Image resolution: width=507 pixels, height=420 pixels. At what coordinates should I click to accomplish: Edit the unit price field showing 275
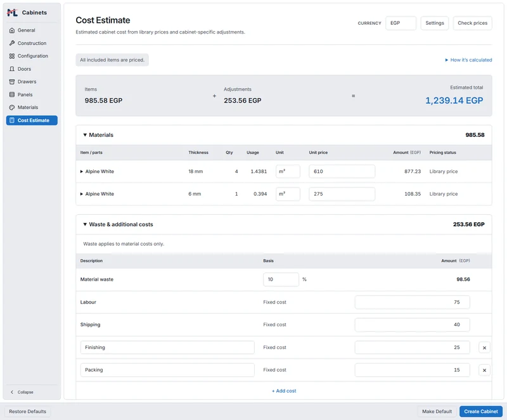click(342, 194)
